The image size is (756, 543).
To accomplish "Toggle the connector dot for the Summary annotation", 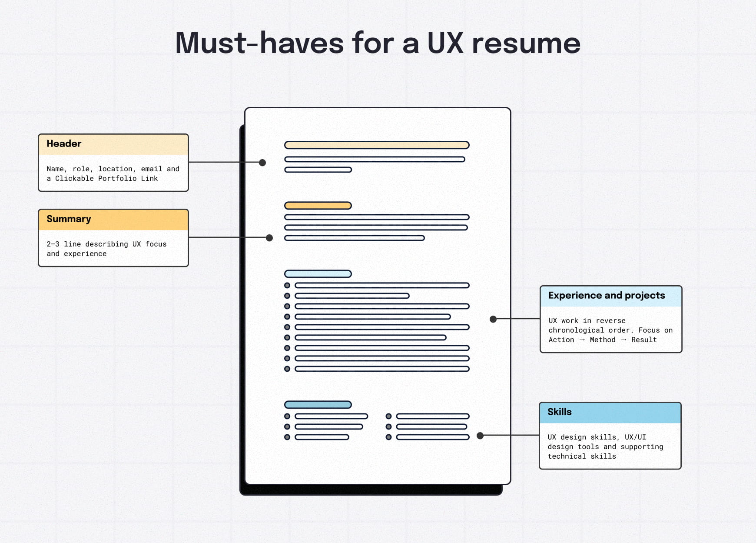I will click(x=269, y=237).
